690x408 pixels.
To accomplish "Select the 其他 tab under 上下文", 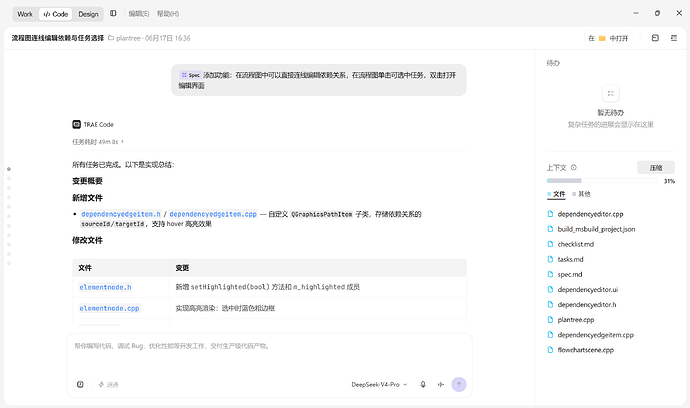I will tap(581, 194).
